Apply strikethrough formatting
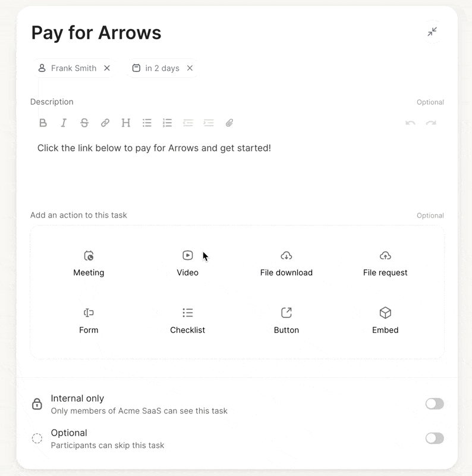 click(x=84, y=123)
